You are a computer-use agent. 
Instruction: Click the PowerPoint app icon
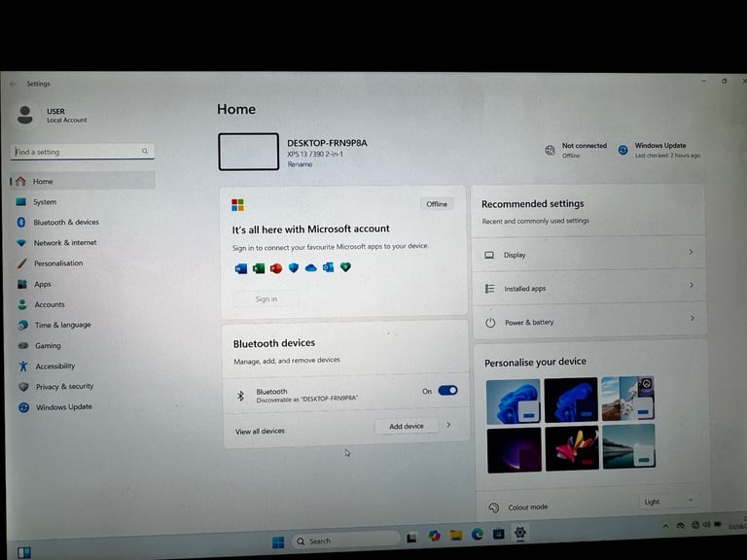point(276,268)
